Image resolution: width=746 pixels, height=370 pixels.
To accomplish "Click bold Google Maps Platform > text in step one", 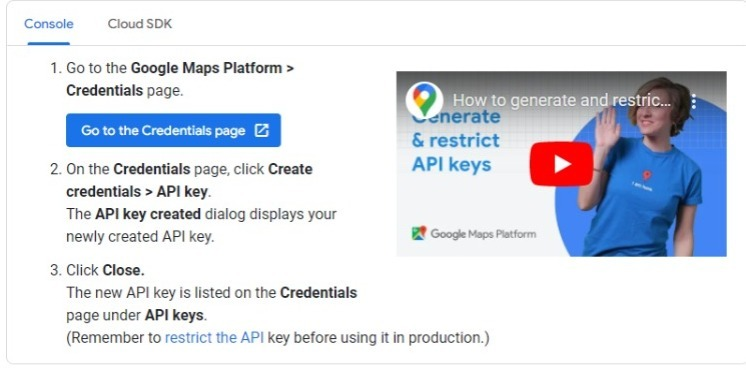I will point(212,68).
